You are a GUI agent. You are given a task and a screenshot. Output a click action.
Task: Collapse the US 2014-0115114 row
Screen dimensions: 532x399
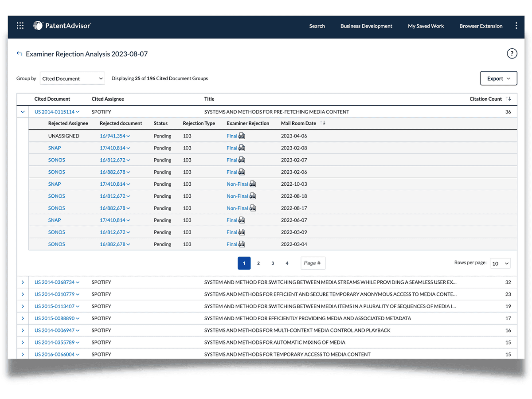coord(23,112)
